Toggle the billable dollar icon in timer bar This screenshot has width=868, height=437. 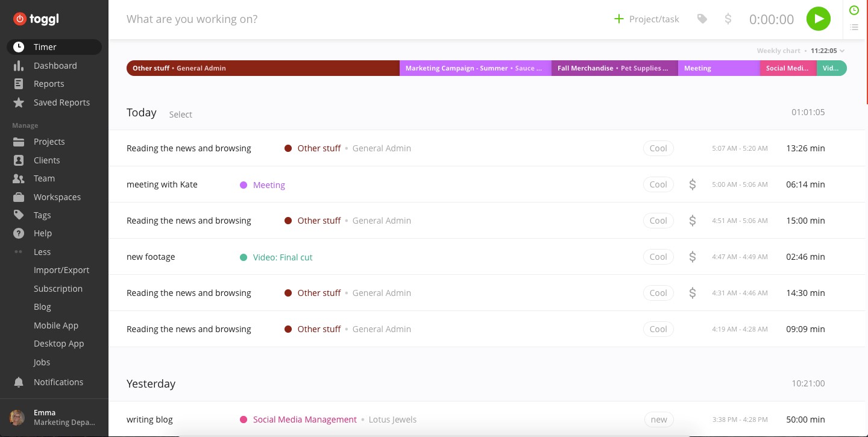(728, 19)
